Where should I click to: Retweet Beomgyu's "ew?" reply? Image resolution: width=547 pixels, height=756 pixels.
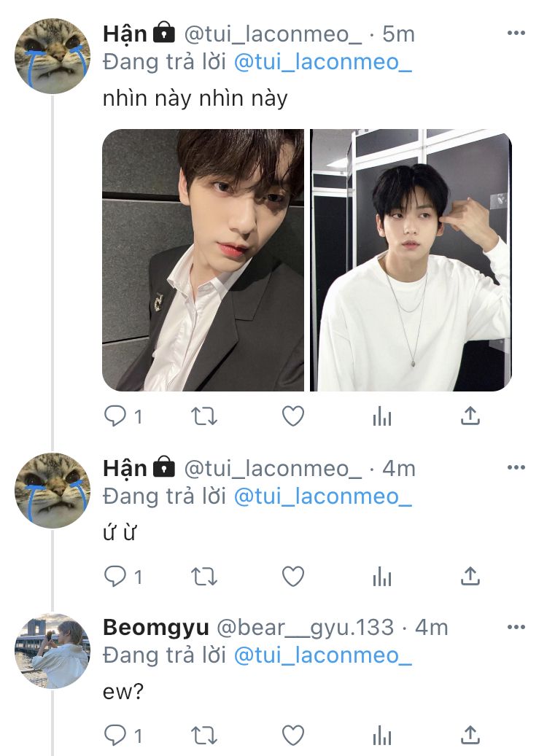[203, 735]
